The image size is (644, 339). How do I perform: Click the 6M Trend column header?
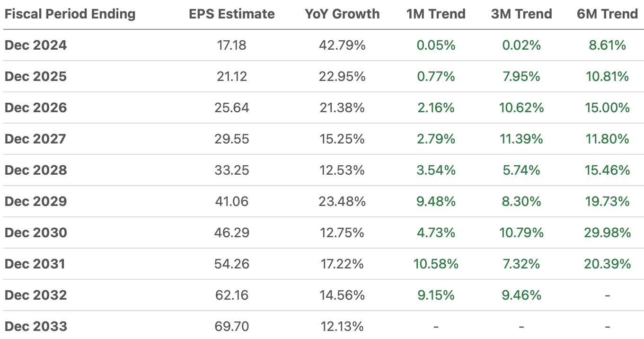608,14
